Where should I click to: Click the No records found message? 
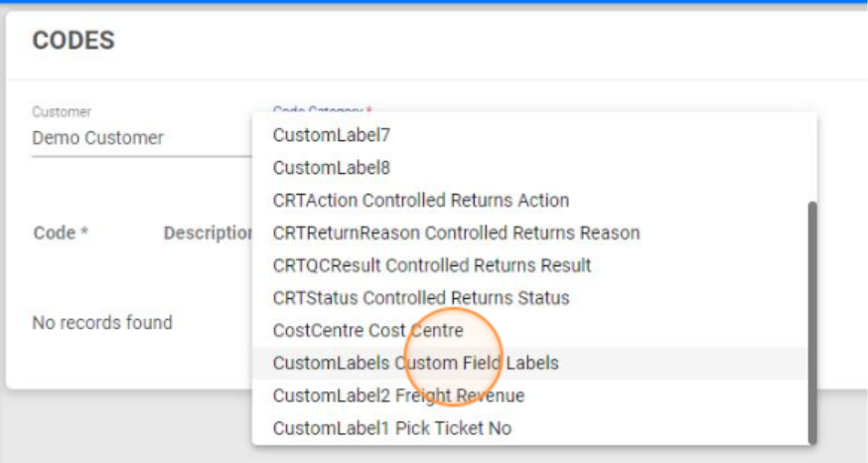pyautogui.click(x=102, y=323)
